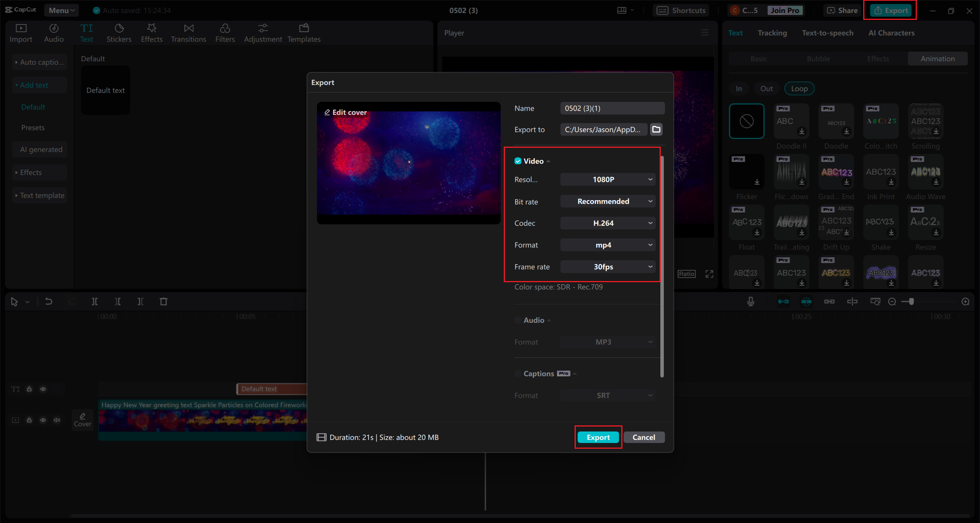Image resolution: width=980 pixels, height=523 pixels.
Task: Click Edit cover pencil icon on thumbnail
Action: point(327,112)
